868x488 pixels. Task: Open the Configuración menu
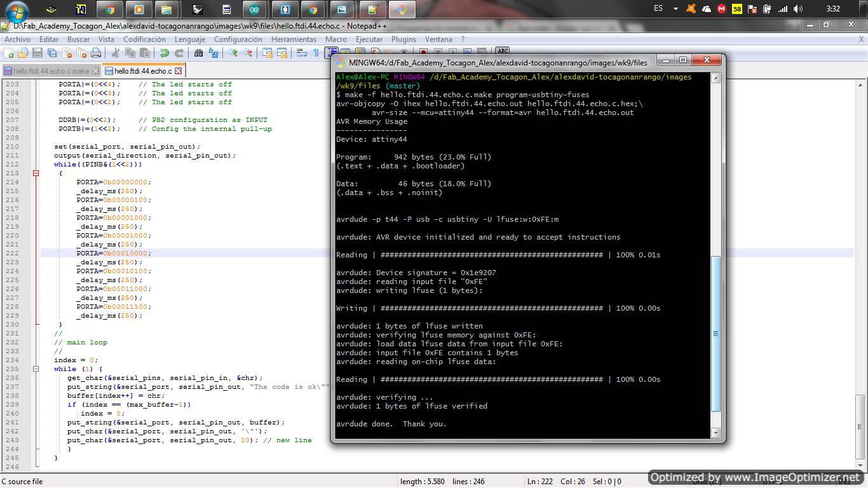tap(238, 39)
